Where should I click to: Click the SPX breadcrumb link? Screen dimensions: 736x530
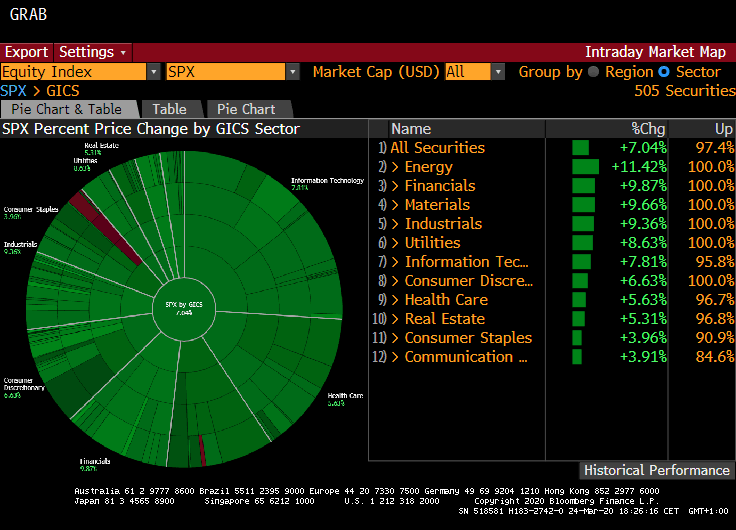(13, 91)
